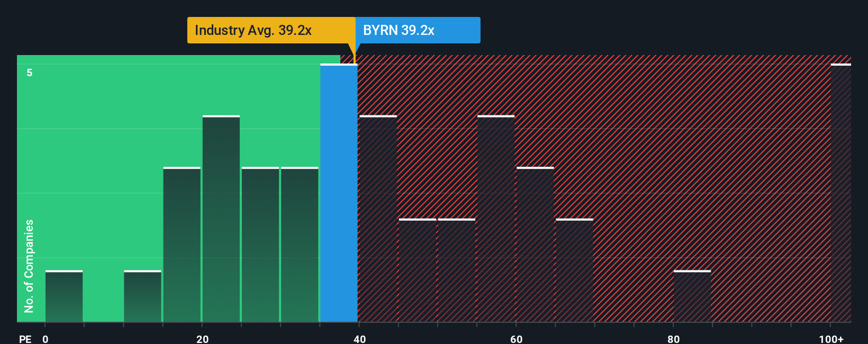
Task: Select the bar at PE 15-20
Action: coord(182,245)
